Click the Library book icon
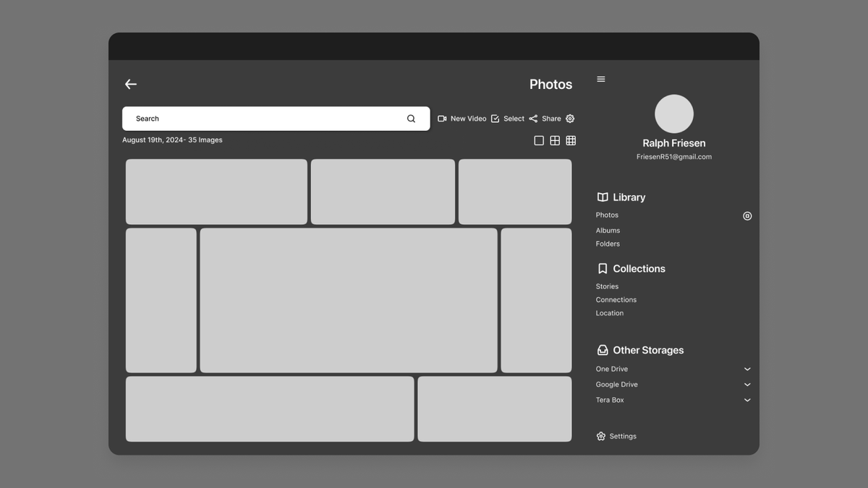868x488 pixels. pyautogui.click(x=603, y=197)
